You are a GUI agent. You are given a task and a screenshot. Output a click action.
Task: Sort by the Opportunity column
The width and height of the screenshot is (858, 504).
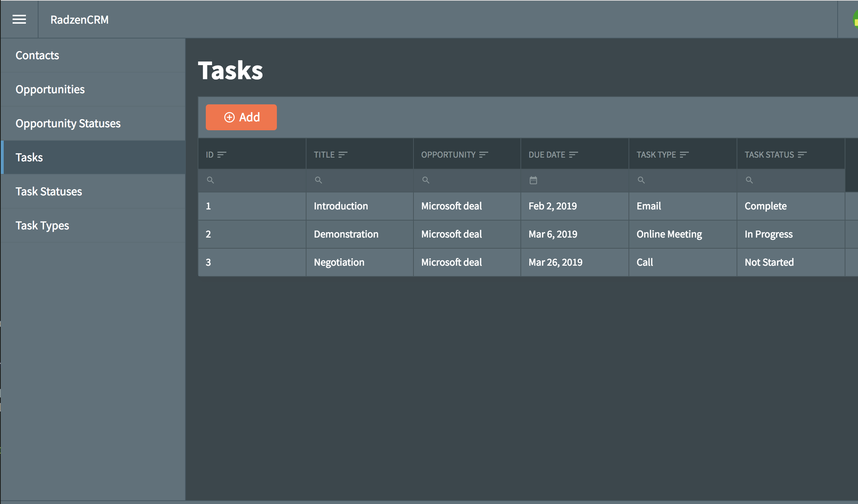(483, 154)
